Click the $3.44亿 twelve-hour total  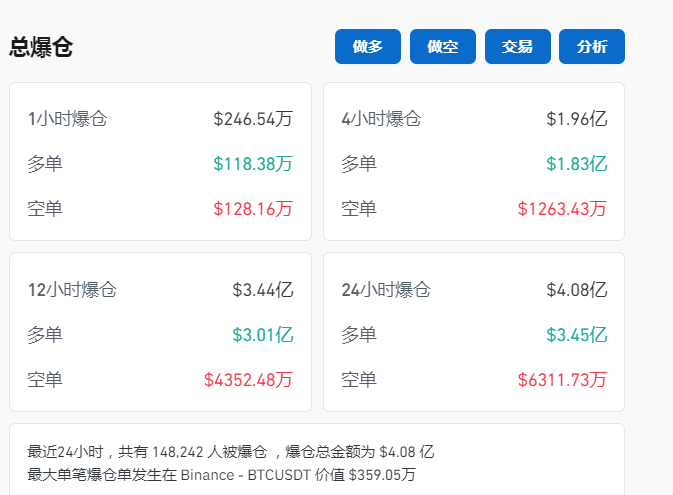click(262, 290)
